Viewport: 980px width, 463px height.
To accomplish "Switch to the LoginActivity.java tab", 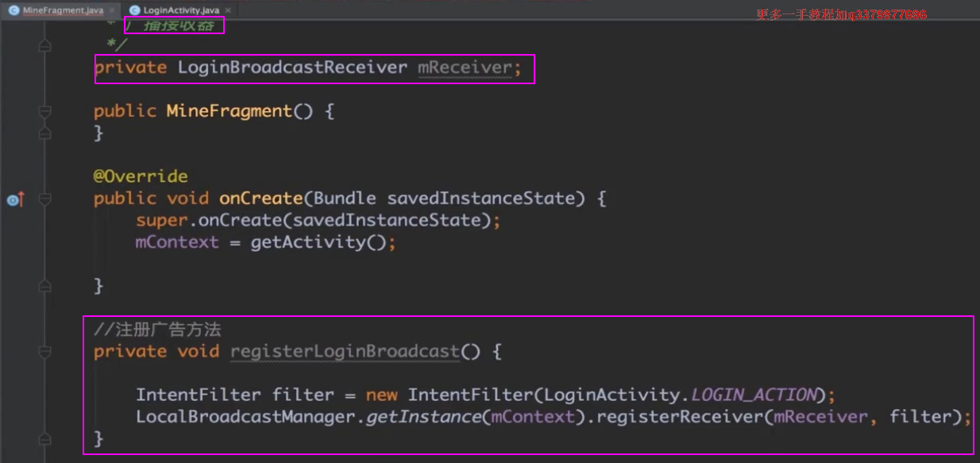I will [181, 10].
